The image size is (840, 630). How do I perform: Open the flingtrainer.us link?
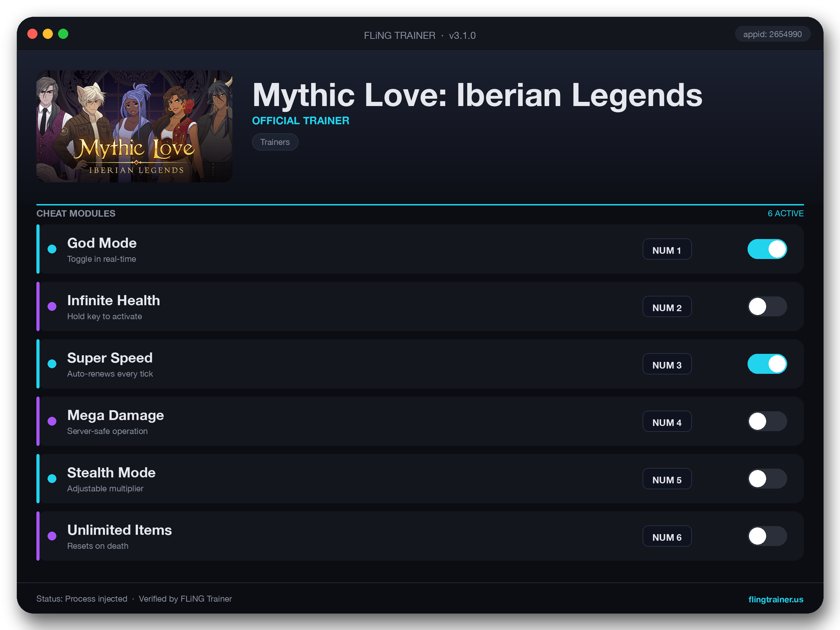click(x=776, y=599)
